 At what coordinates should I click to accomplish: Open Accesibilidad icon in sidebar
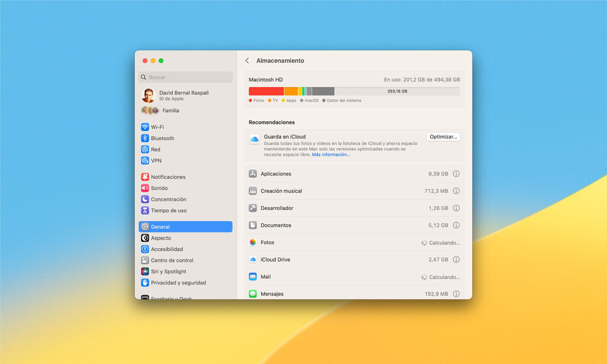[x=145, y=250]
